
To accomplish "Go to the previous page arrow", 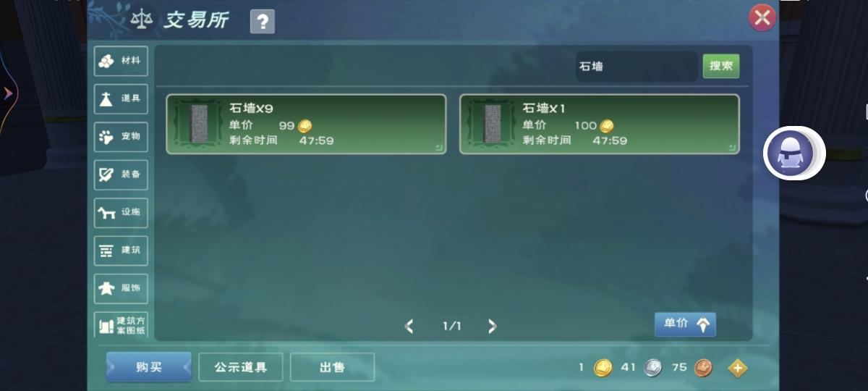I will tap(409, 327).
